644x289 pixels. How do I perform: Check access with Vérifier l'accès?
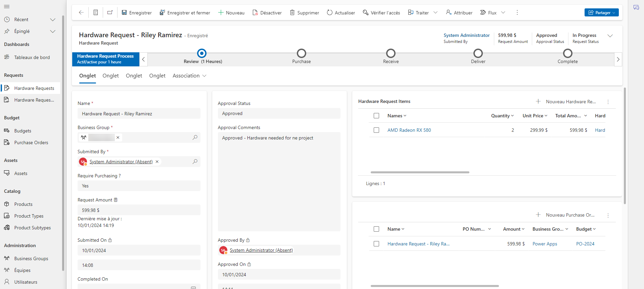382,13
